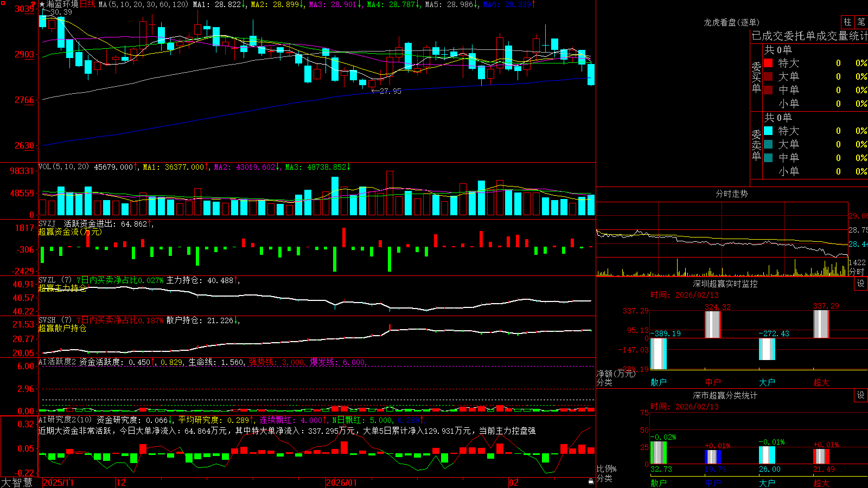Switch order view to 笔 mode
Screen dimensions: 868x488
tap(861, 22)
